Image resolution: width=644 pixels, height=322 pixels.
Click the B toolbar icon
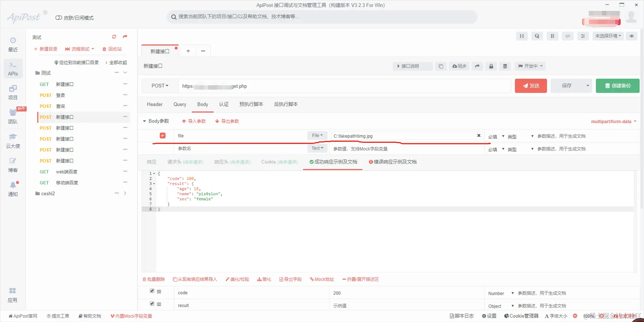click(x=552, y=36)
